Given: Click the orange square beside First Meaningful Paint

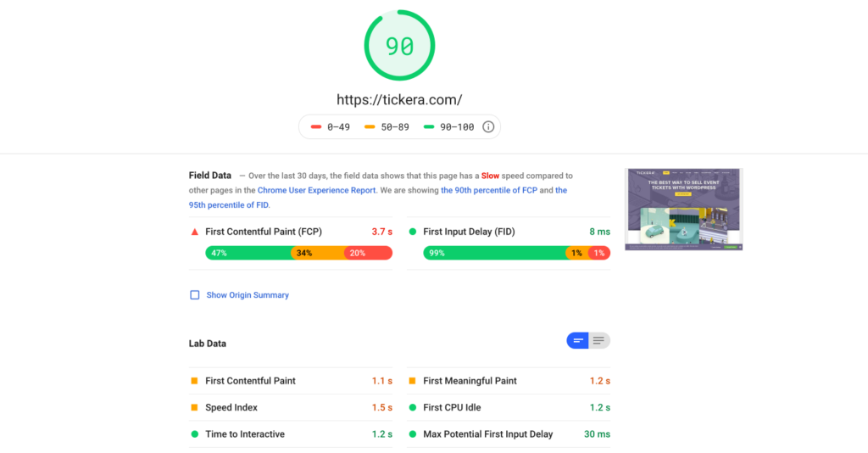Looking at the screenshot, I should coord(413,381).
